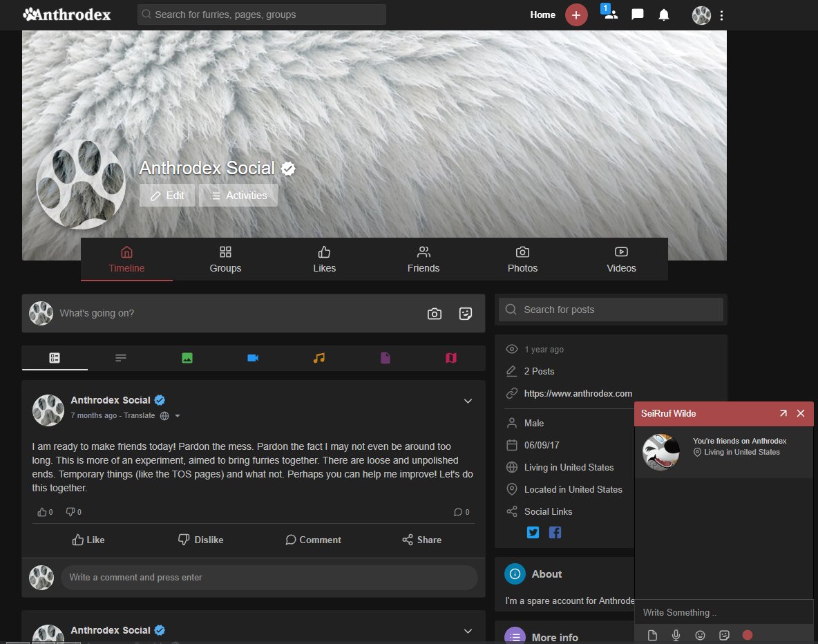Attach a file in the chat
818x644 pixels.
pyautogui.click(x=652, y=635)
